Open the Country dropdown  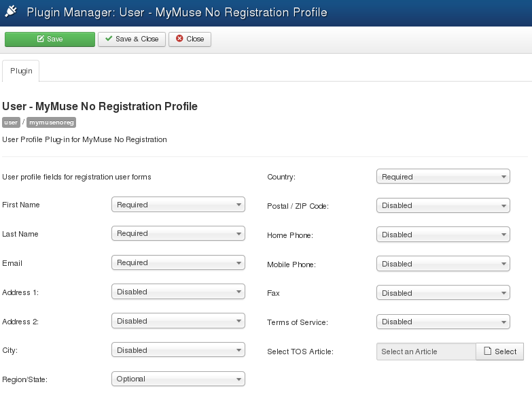[x=443, y=177]
